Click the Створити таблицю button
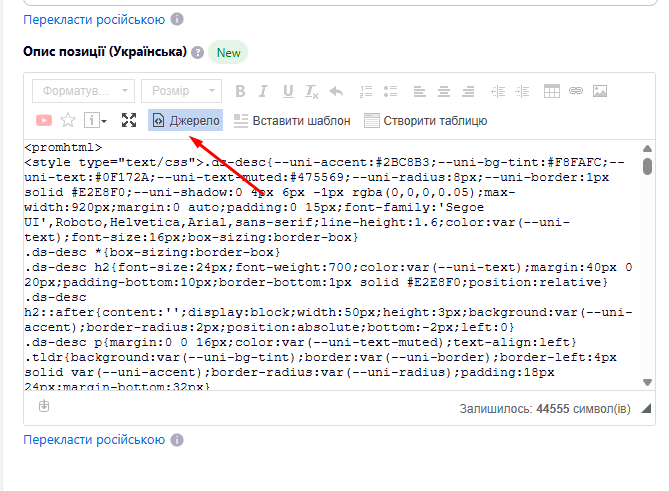Screen dimensions: 669x491 (425, 121)
